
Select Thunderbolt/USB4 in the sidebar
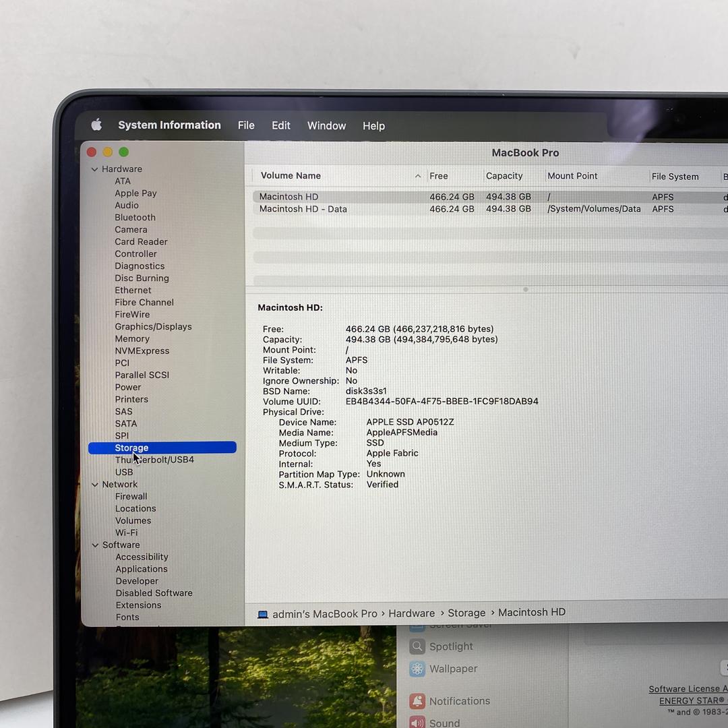(x=154, y=460)
